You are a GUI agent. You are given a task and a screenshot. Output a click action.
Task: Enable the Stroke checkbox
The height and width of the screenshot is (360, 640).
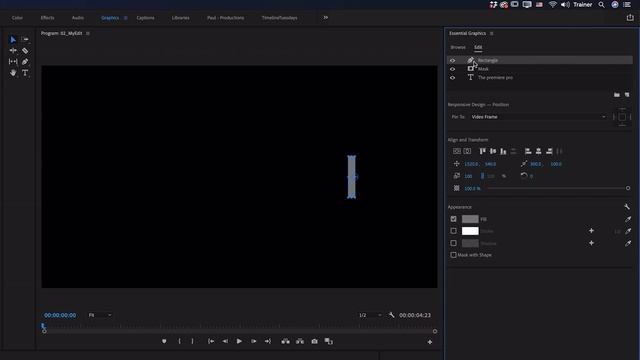coord(453,231)
